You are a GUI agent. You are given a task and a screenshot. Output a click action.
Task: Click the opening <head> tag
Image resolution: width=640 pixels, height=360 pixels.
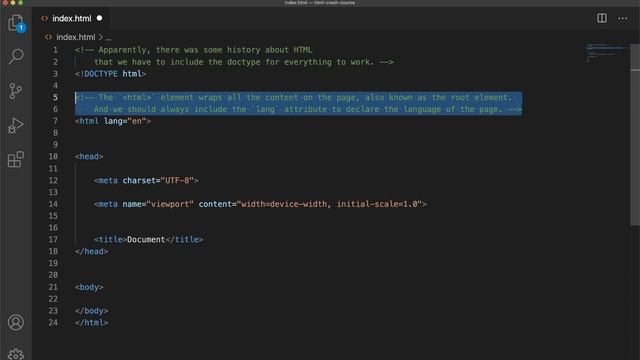pos(89,156)
